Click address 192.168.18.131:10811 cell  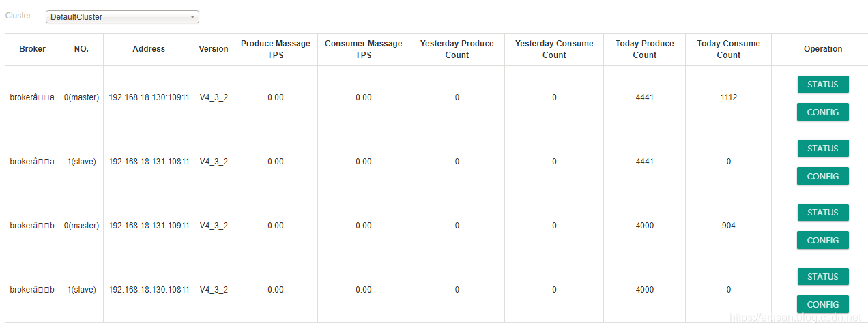click(149, 162)
